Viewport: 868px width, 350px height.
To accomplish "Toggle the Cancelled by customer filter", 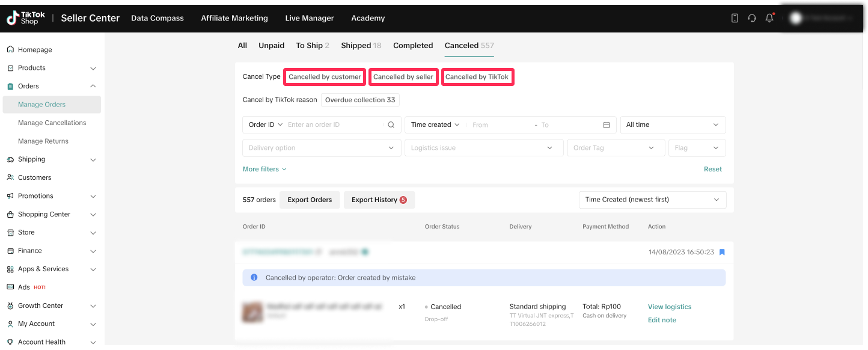I will [325, 77].
